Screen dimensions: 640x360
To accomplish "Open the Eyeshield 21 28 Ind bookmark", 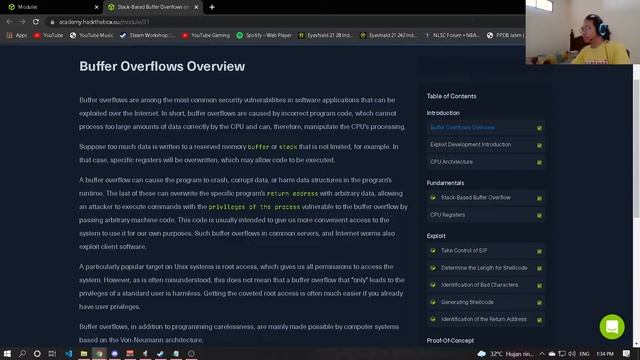I will (325, 36).
